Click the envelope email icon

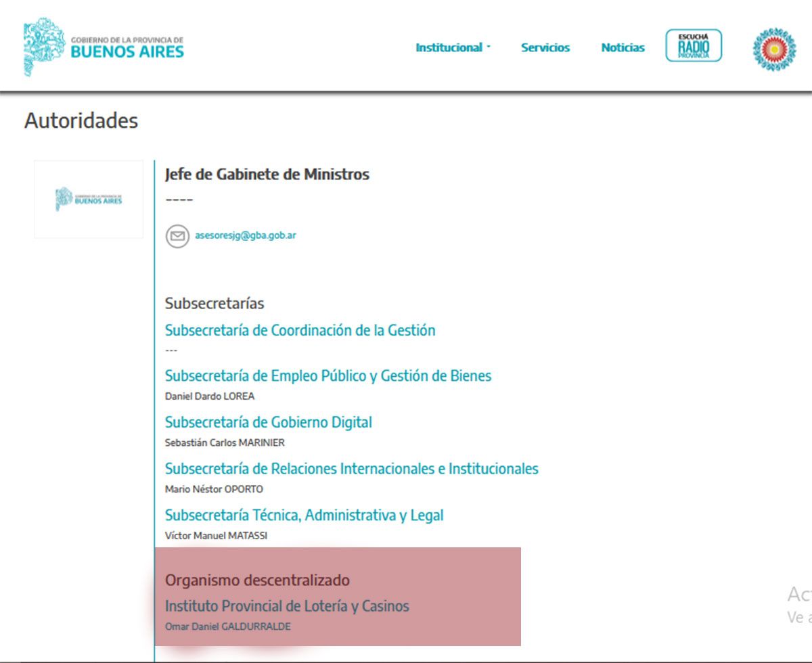point(177,236)
